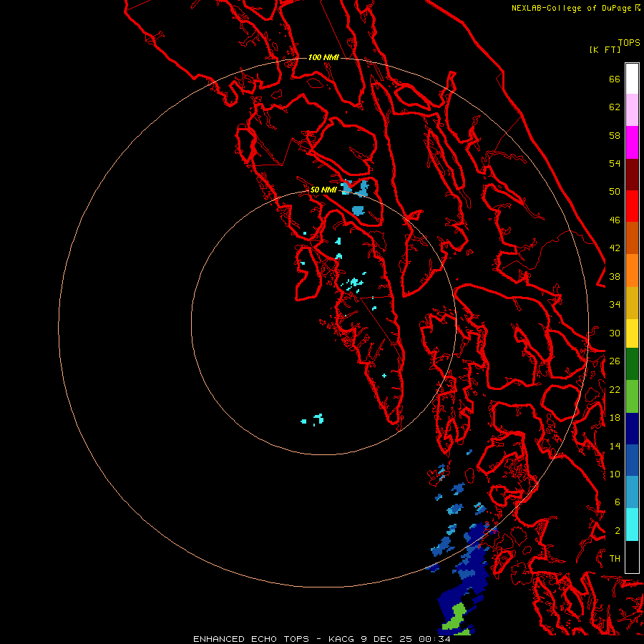Click the KACG station identifier text
Viewport: 644px width, 644px height.
pyautogui.click(x=343, y=639)
